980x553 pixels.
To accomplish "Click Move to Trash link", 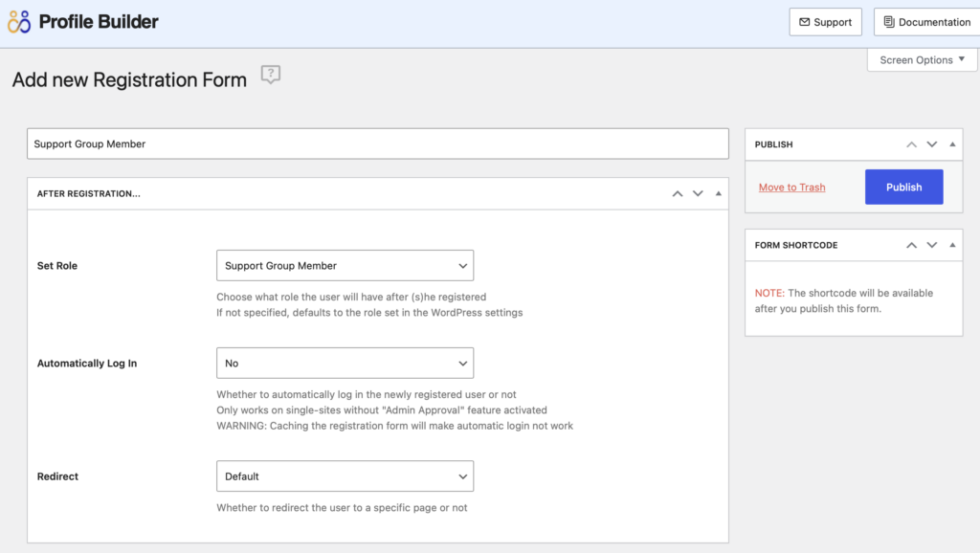I will click(x=791, y=187).
